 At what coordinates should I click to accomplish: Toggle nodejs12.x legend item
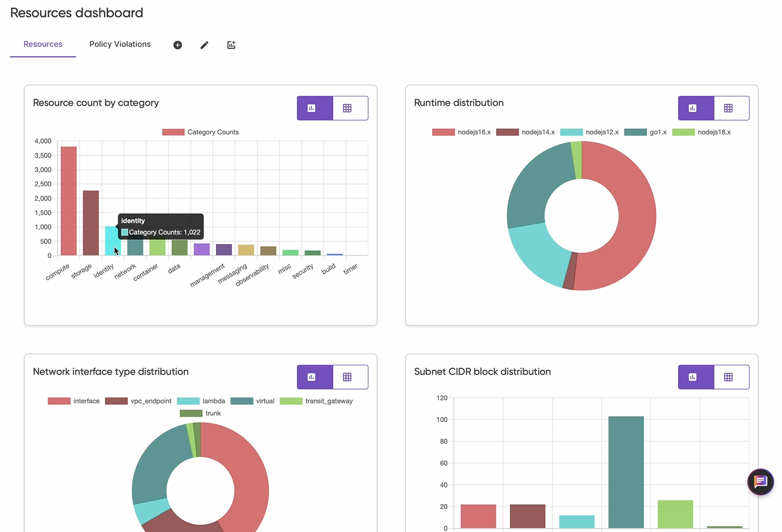pyautogui.click(x=590, y=132)
